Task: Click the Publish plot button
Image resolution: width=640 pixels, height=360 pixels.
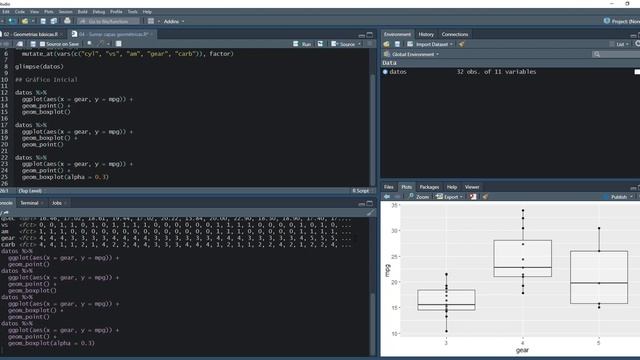Action: 616,197
